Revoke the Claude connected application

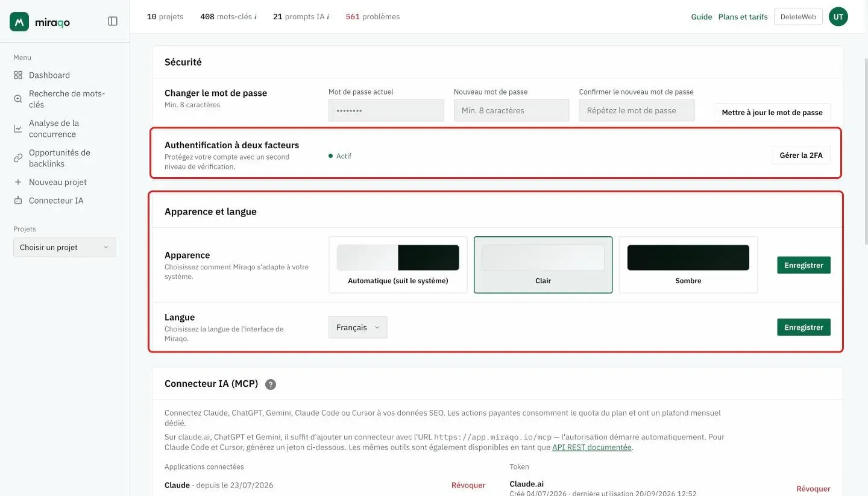[468, 485]
